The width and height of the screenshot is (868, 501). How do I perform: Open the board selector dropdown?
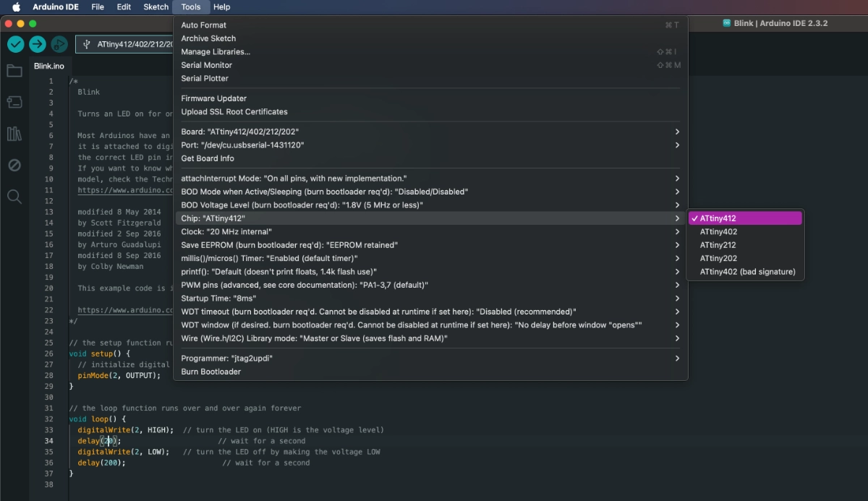pos(124,44)
